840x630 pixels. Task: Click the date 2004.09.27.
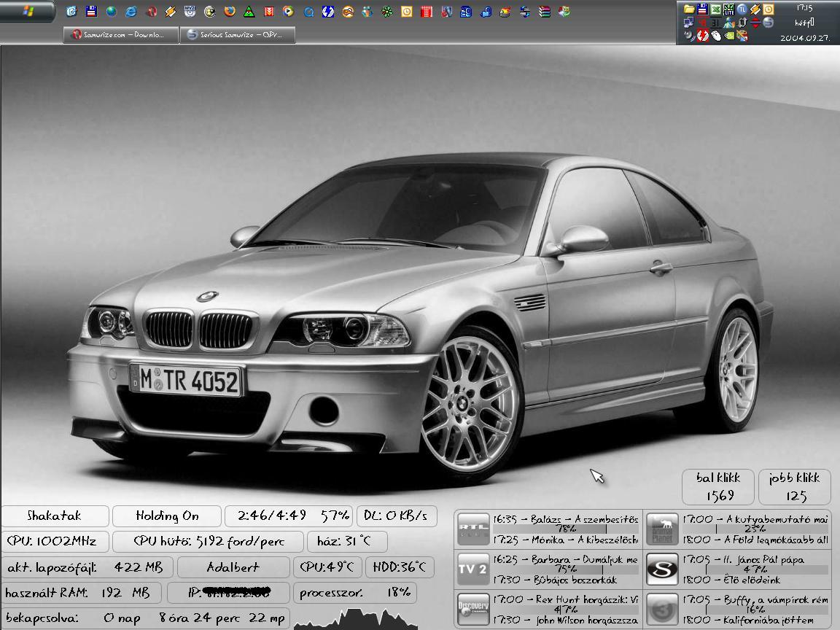[x=805, y=38]
